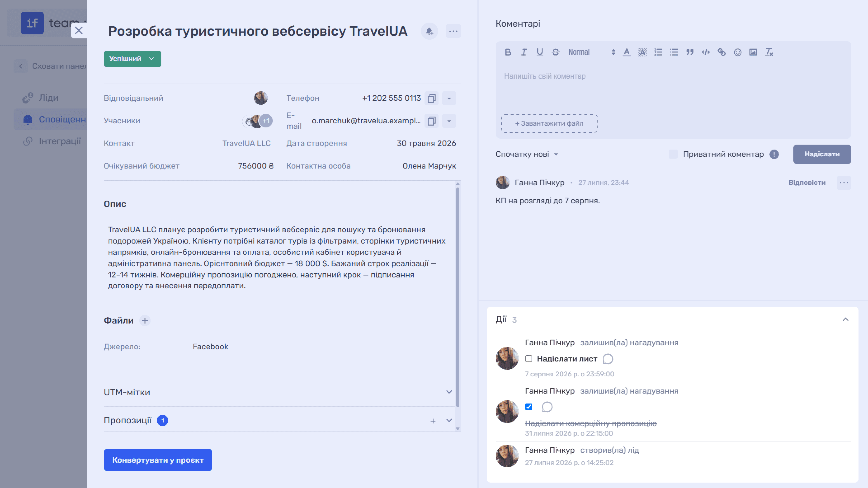The width and height of the screenshot is (868, 488).
Task: Open the lead's three-dot options menu
Action: (x=453, y=31)
